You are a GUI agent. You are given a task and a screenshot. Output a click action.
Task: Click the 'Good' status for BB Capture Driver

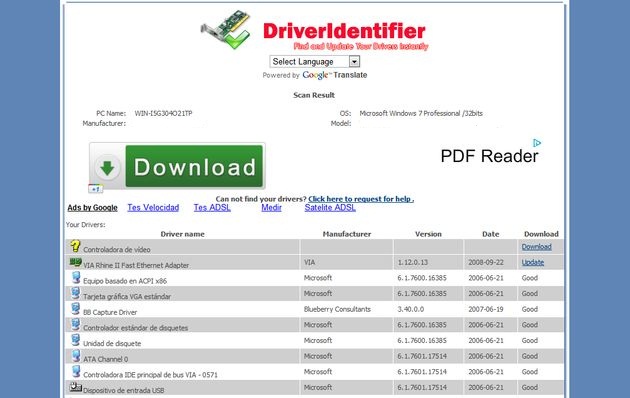(x=530, y=309)
